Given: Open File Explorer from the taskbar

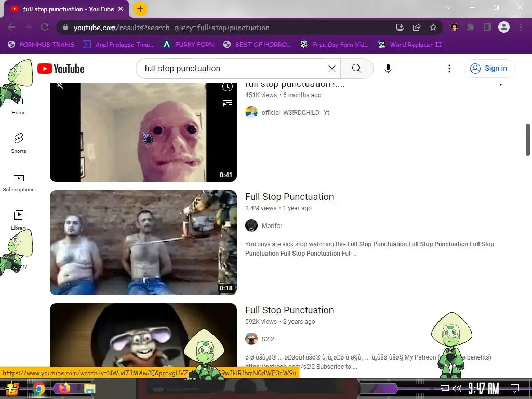Looking at the screenshot, I should point(89,389).
